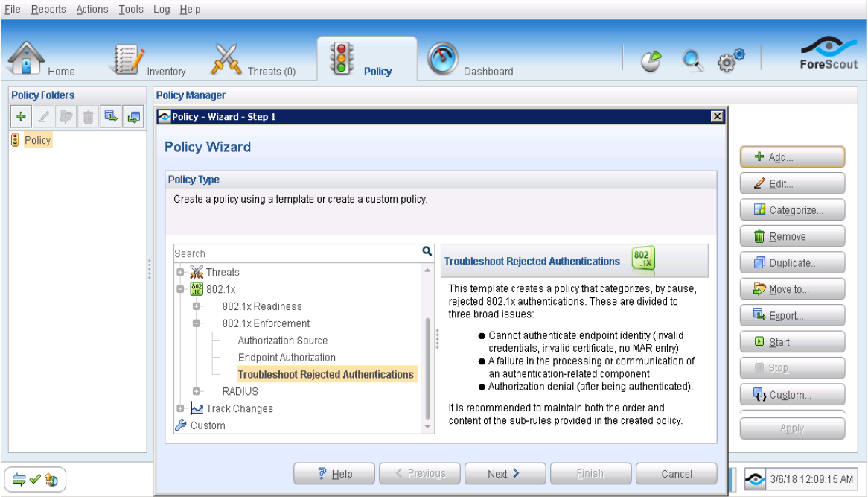Click the date and time display
This screenshot has width=868, height=497.
click(811, 479)
